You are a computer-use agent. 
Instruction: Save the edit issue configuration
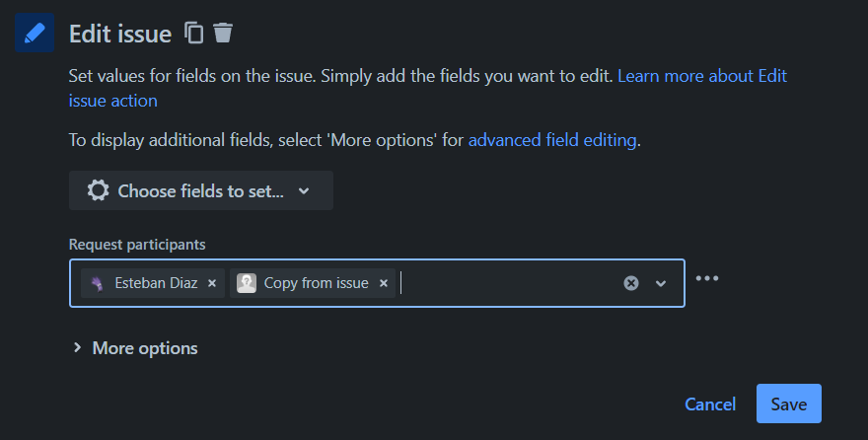pyautogui.click(x=789, y=403)
